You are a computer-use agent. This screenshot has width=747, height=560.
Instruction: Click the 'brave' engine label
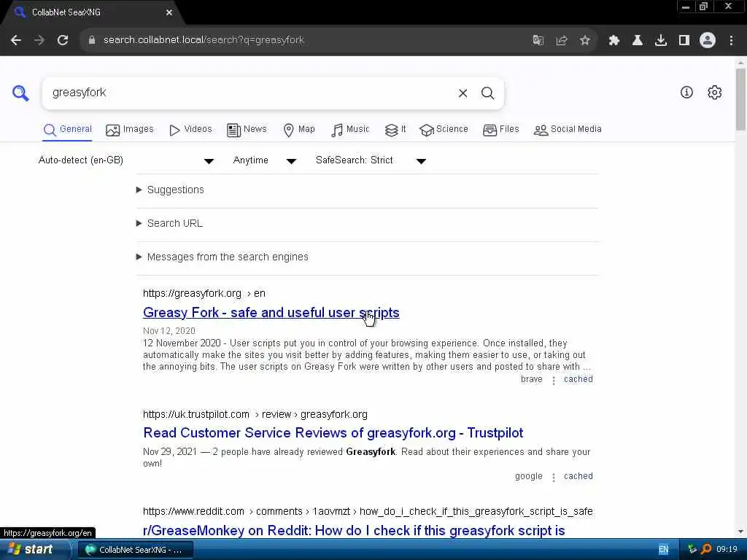click(532, 379)
